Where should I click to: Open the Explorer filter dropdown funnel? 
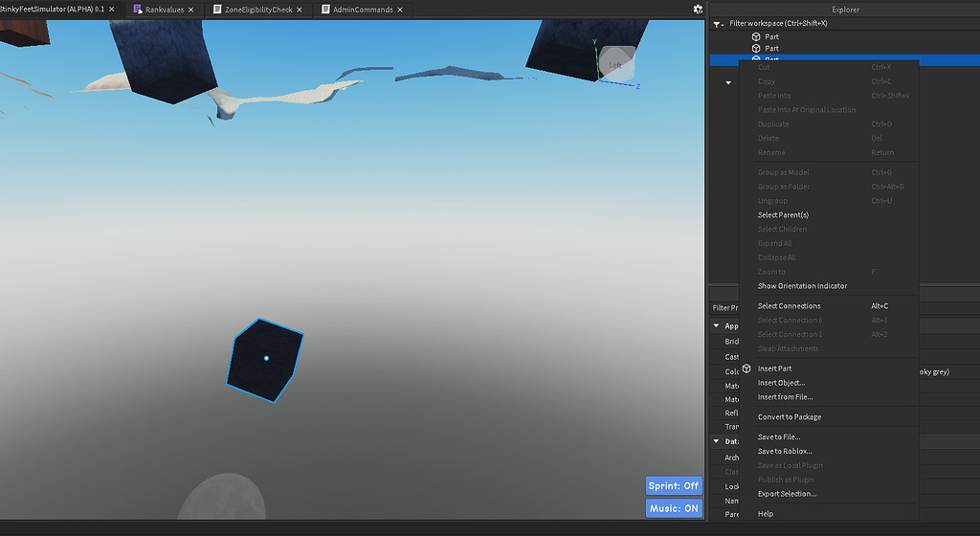(x=719, y=23)
